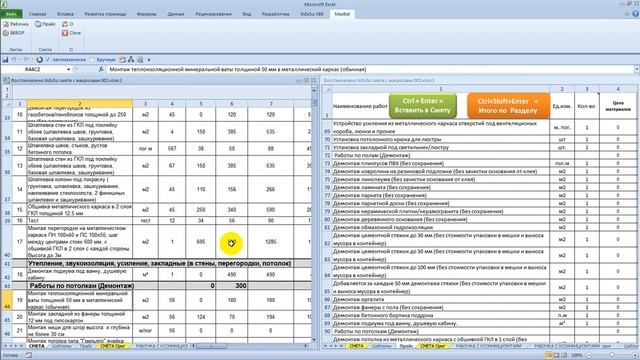640x360 pixels.
Task: Click the Excel help question mark icon
Action: pos(636,14)
